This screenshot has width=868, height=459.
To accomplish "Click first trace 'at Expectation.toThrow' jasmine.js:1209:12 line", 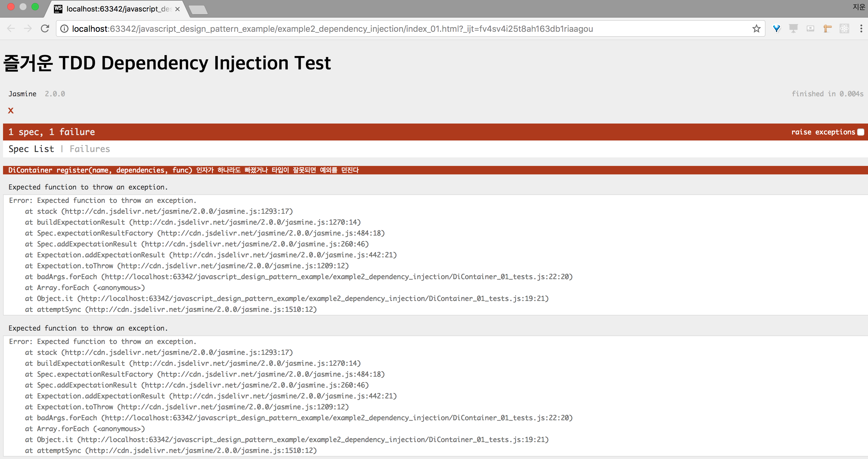I will 187,266.
